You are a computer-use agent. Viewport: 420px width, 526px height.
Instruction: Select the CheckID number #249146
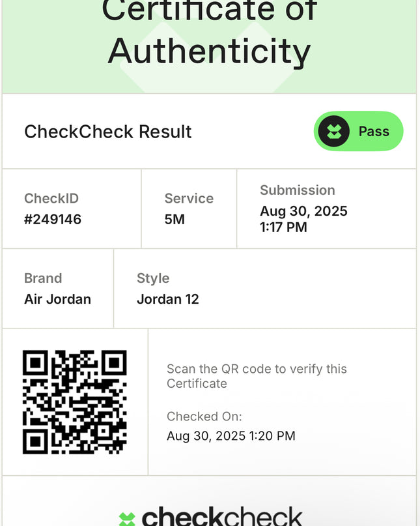[53, 220]
